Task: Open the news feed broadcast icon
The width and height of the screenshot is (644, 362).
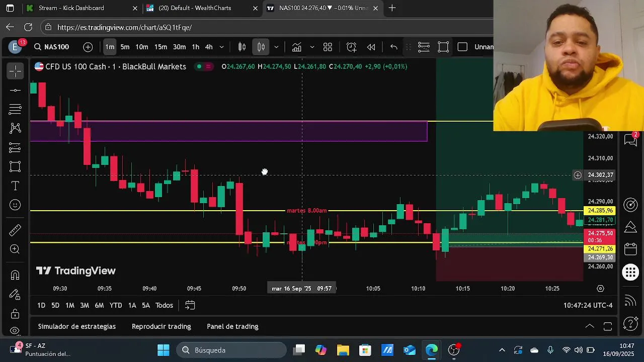Action: (630, 301)
